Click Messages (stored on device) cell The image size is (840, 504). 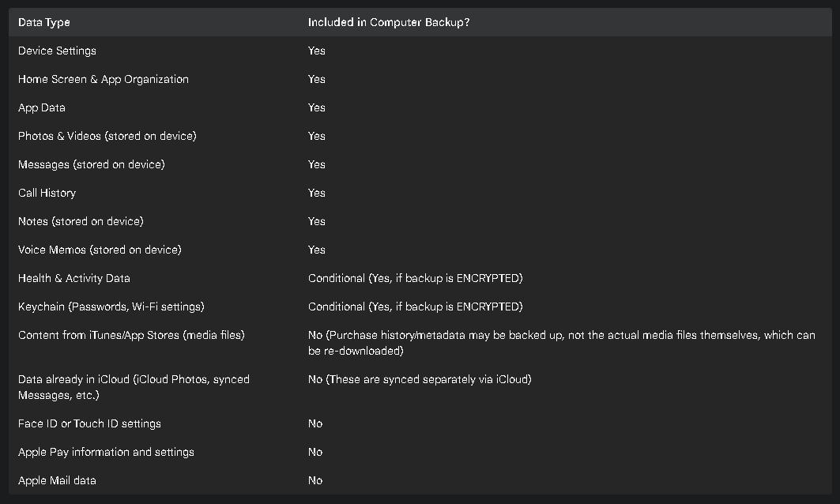point(92,164)
